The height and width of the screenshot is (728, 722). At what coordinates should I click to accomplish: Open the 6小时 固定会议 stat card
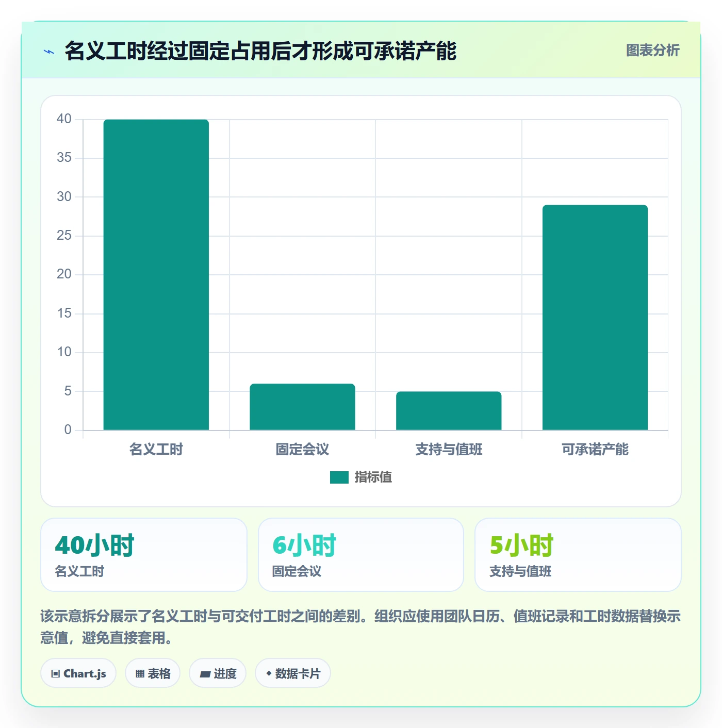pos(361,555)
